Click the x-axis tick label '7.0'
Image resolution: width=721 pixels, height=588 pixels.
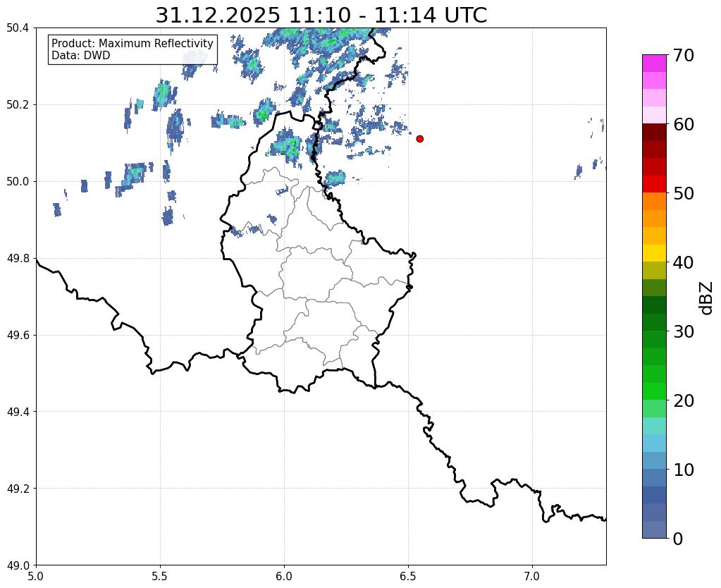pyautogui.click(x=532, y=576)
